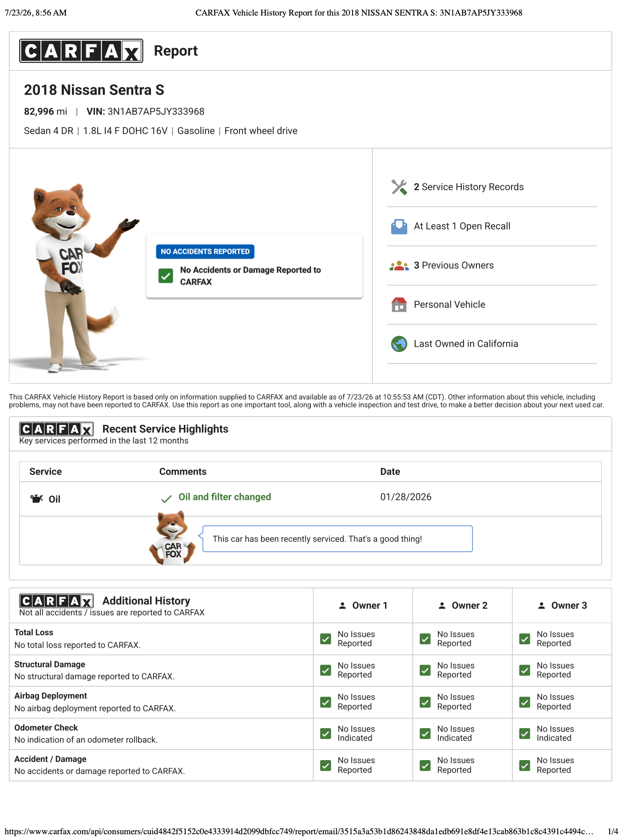Click the carfax.com URL in the page footer
635x840 pixels.
[x=299, y=831]
